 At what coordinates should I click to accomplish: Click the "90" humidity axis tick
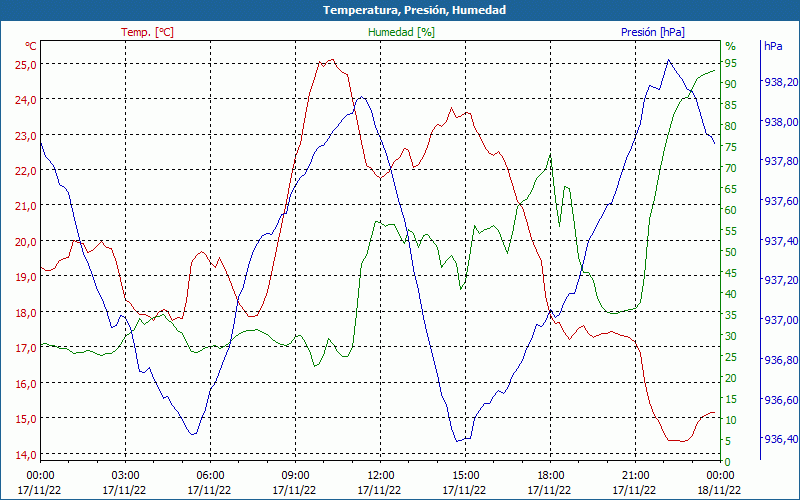pyautogui.click(x=731, y=84)
